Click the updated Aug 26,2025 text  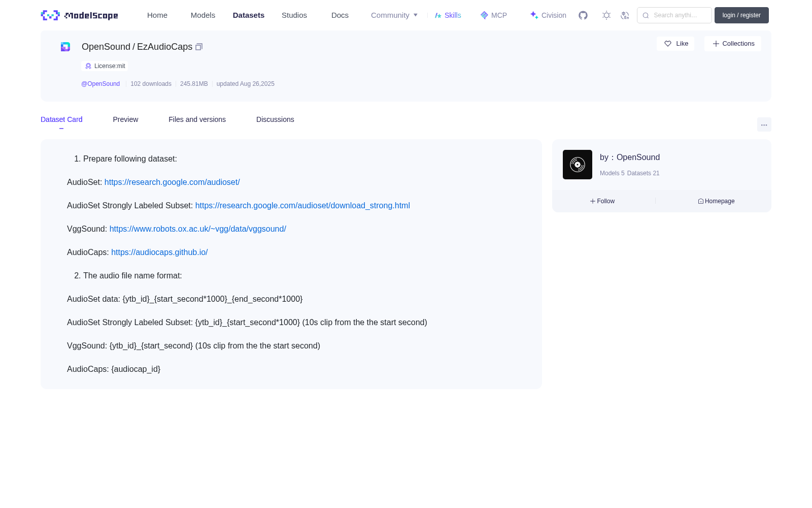(x=246, y=84)
